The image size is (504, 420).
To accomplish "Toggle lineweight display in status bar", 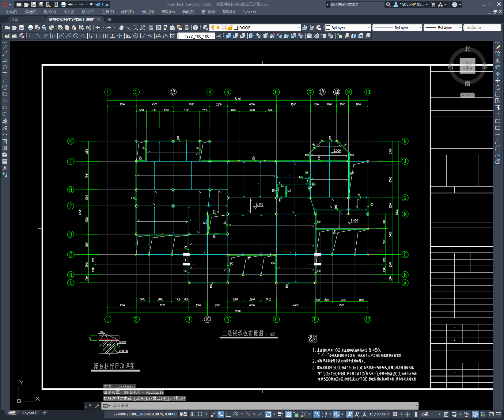I will point(280,414).
